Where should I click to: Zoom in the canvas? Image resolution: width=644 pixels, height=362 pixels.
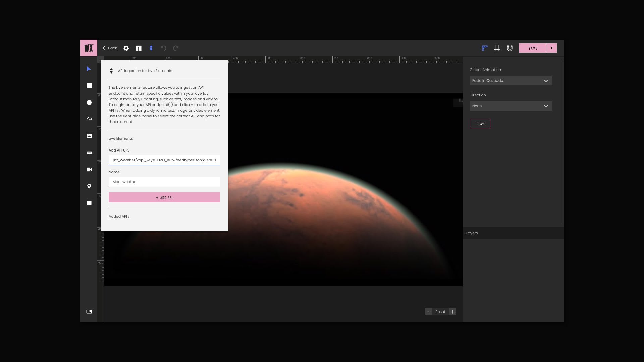(452, 312)
